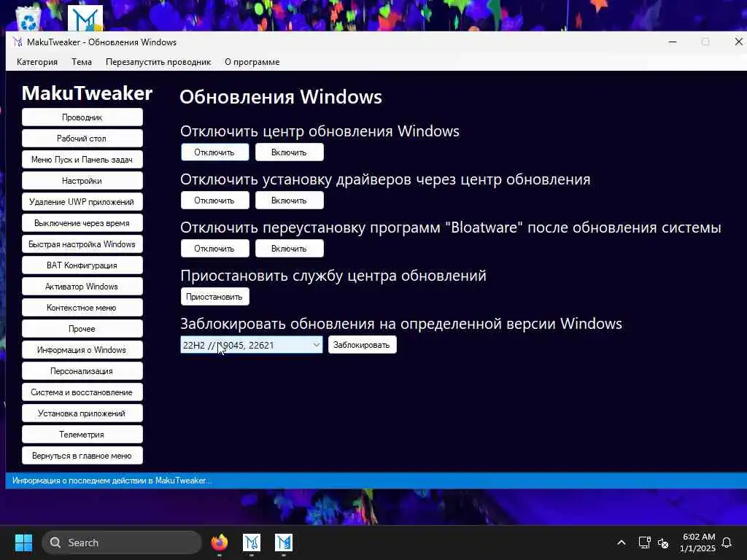The height and width of the screenshot is (560, 747).
Task: Click Отключить for Windows update center
Action: pos(215,152)
